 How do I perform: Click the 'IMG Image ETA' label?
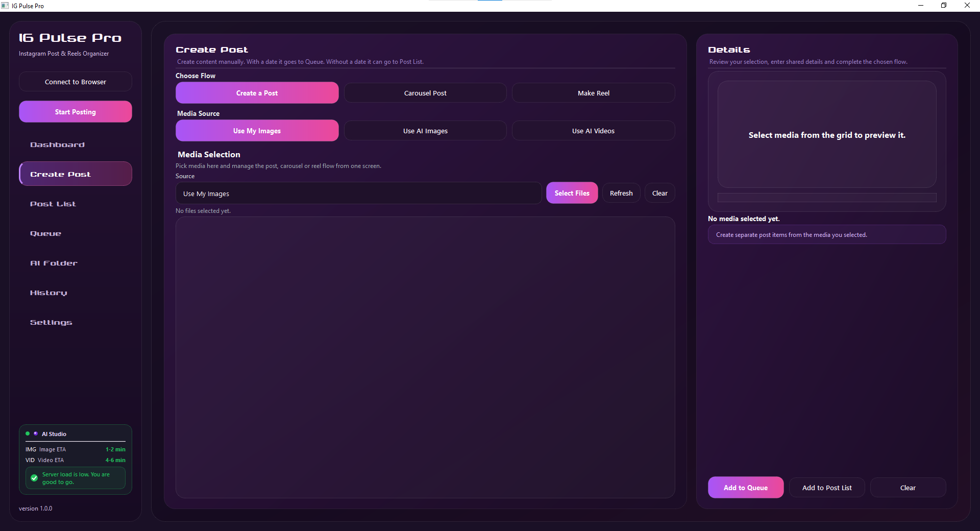pos(45,449)
